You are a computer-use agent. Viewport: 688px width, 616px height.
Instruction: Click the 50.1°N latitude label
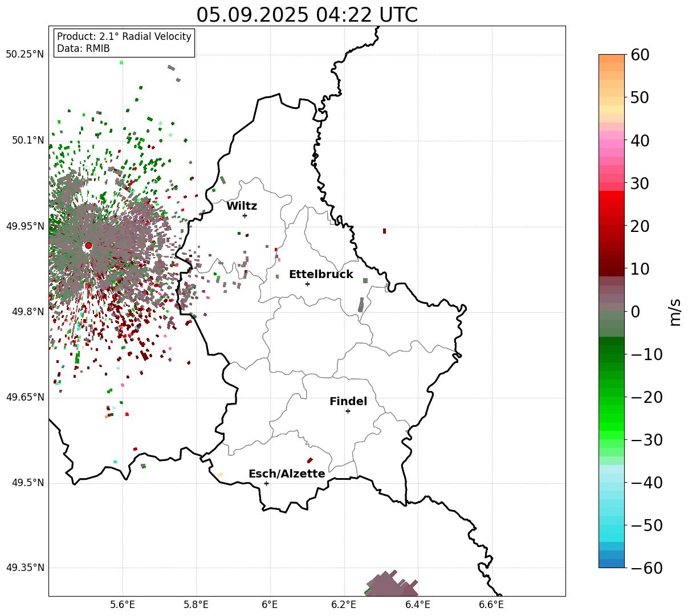pyautogui.click(x=27, y=140)
